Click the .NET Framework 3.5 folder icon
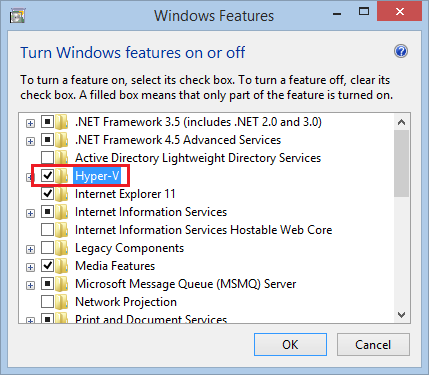429x375 pixels. point(62,122)
